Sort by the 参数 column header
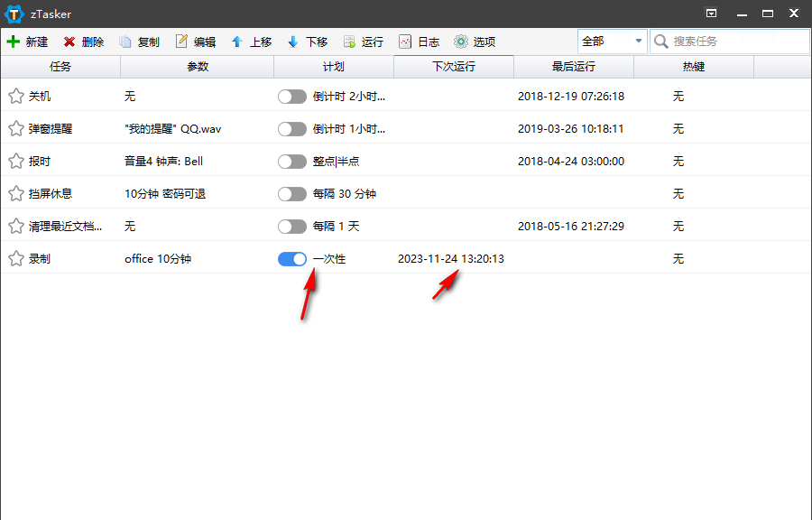This screenshot has height=520, width=812. click(x=198, y=67)
